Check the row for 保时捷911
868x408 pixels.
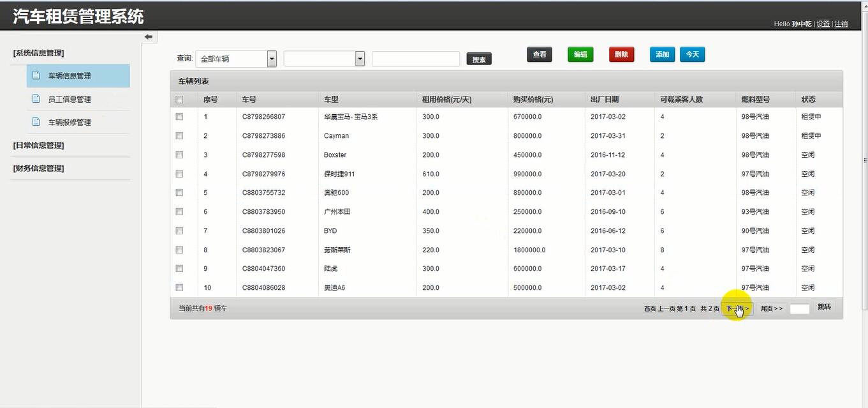coord(179,174)
